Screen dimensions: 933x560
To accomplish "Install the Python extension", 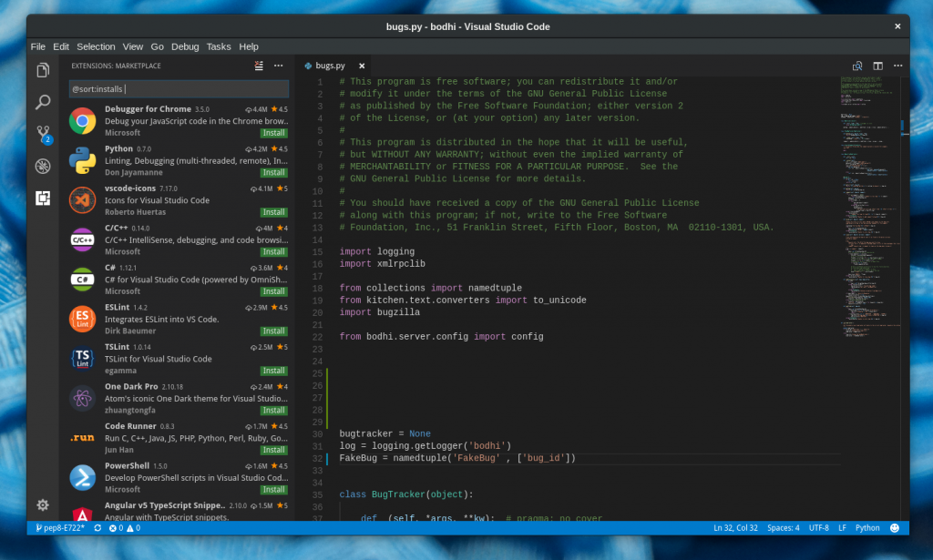I will pos(273,172).
